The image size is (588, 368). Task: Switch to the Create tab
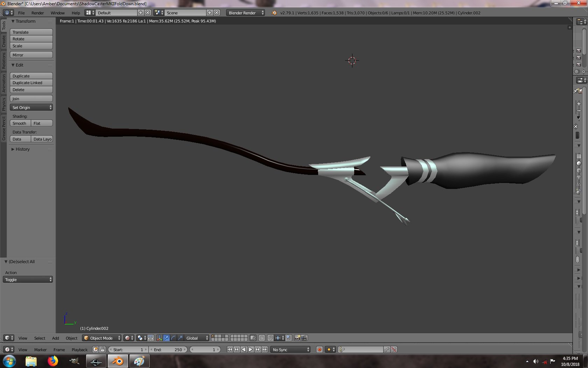4,41
